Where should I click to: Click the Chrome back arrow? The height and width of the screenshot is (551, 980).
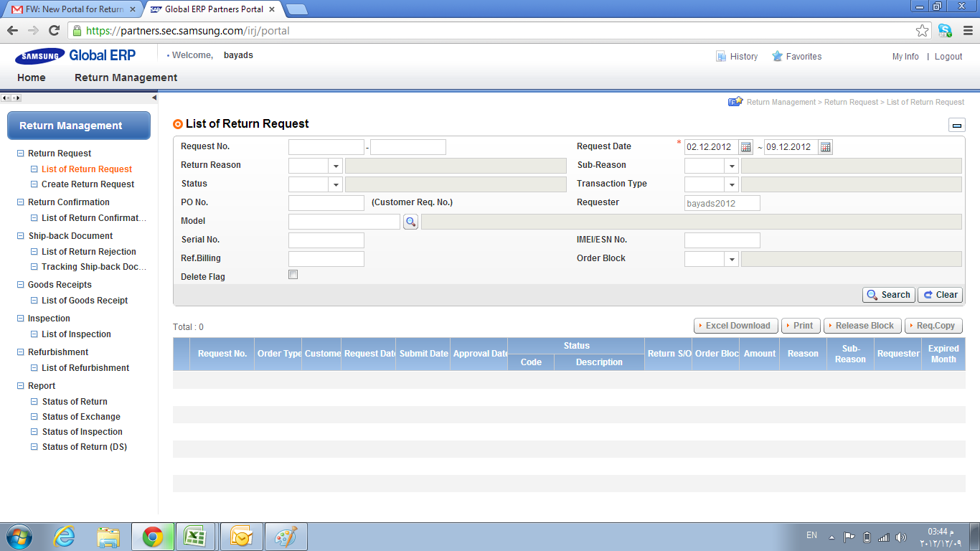pyautogui.click(x=12, y=31)
